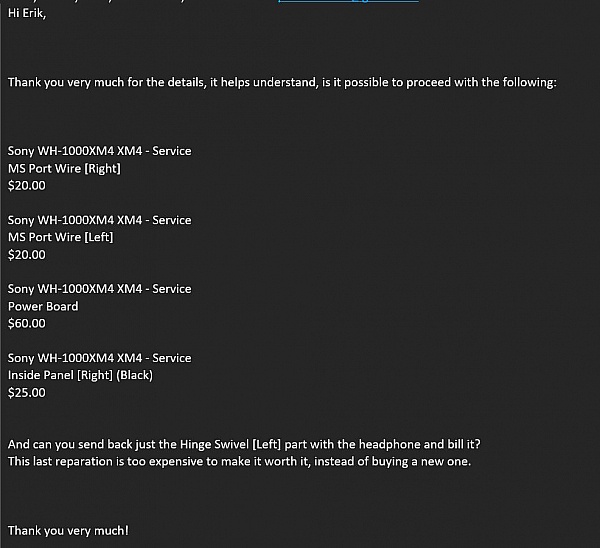Click the fourth 'Sony WH-1000XM4 XM4 - Service' line
Viewport: 600px width, 548px height.
(99, 358)
